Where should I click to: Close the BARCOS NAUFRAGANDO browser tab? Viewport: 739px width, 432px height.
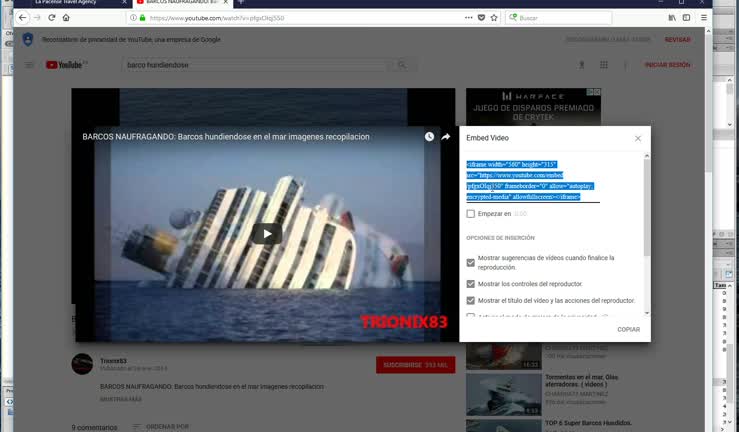(x=226, y=2)
